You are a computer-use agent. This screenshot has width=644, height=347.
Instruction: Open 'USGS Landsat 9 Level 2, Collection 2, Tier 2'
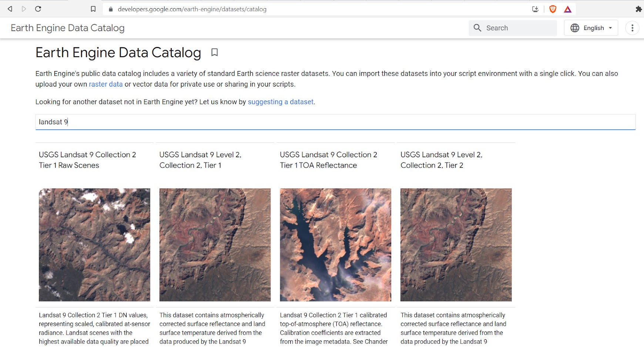tap(441, 160)
